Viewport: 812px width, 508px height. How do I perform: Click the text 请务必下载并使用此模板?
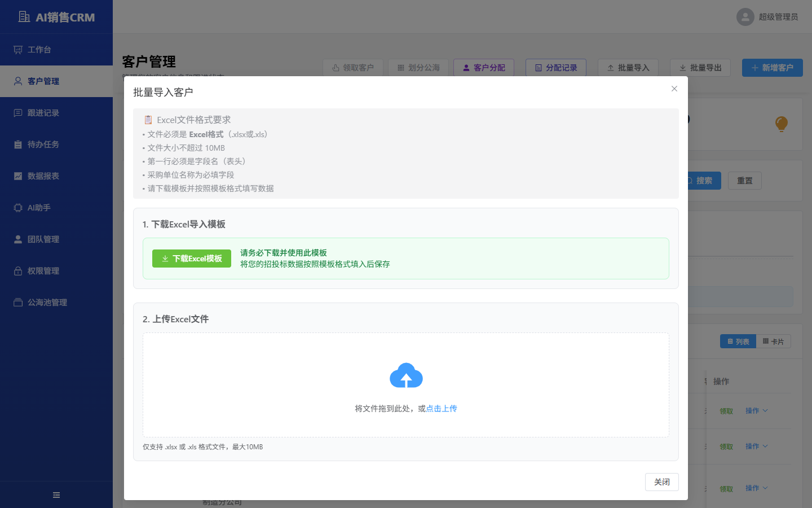tap(284, 253)
